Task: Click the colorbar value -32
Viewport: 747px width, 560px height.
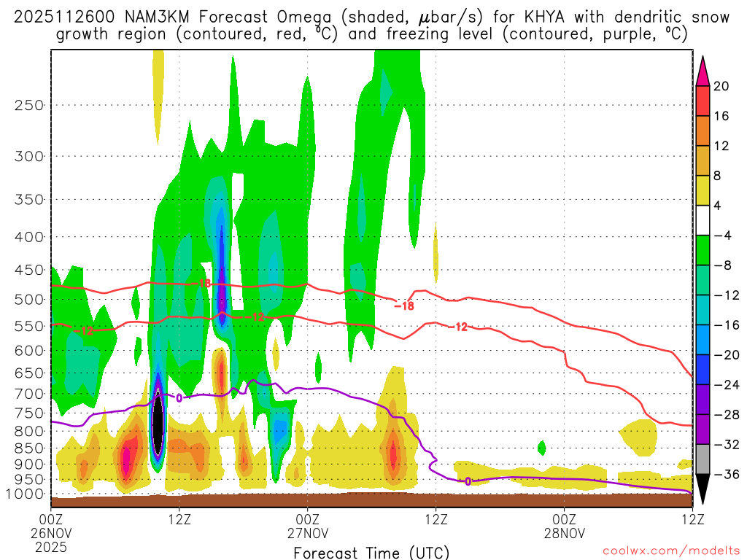Action: [x=727, y=444]
